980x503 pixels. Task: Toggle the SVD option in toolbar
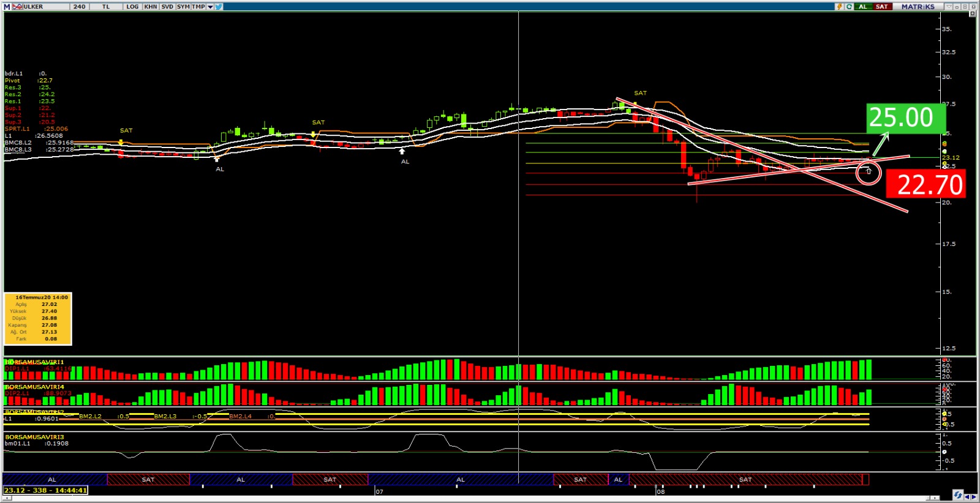(x=167, y=7)
